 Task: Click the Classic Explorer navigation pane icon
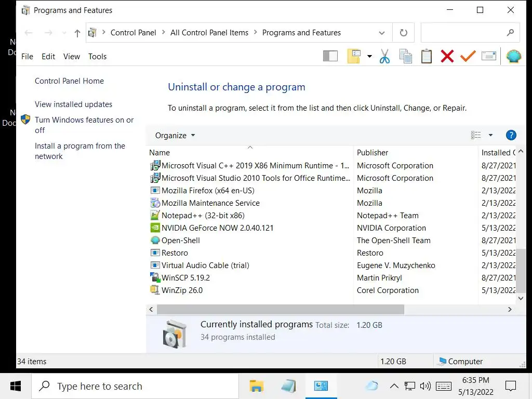pos(330,56)
